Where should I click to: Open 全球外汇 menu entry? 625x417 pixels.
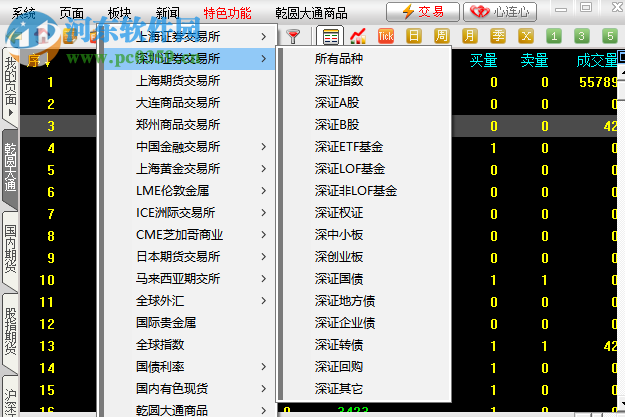(x=190, y=301)
